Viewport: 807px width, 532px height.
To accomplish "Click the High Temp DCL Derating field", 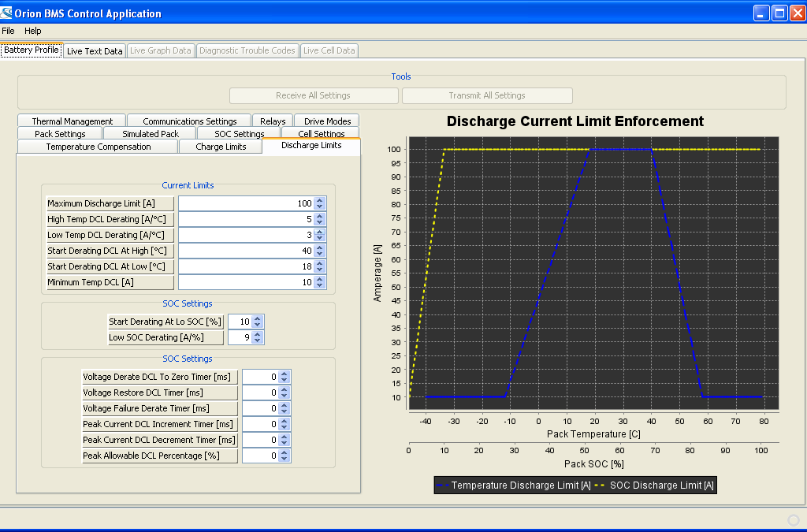I will (x=246, y=219).
